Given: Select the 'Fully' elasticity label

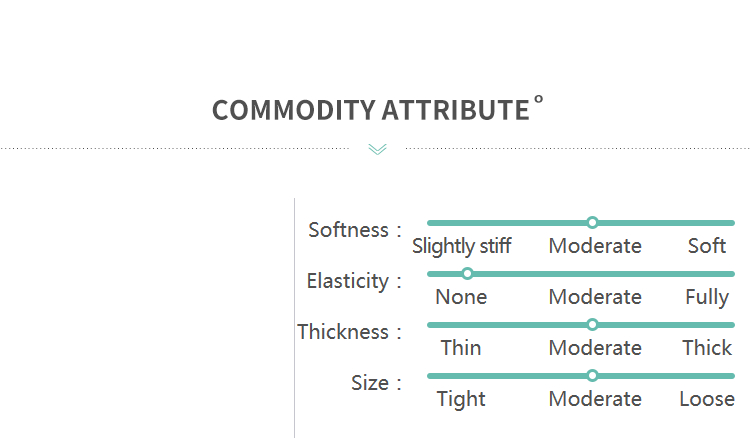Looking at the screenshot, I should pos(707,297).
